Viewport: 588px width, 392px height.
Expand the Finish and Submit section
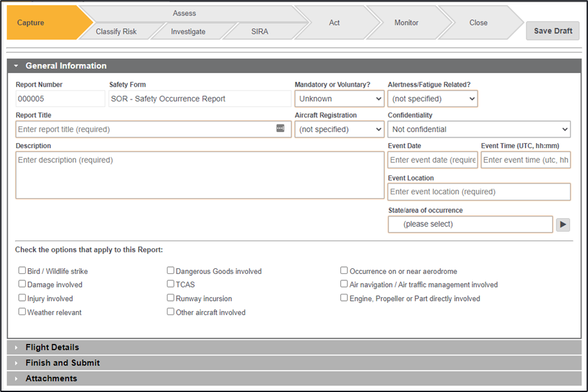(x=62, y=362)
